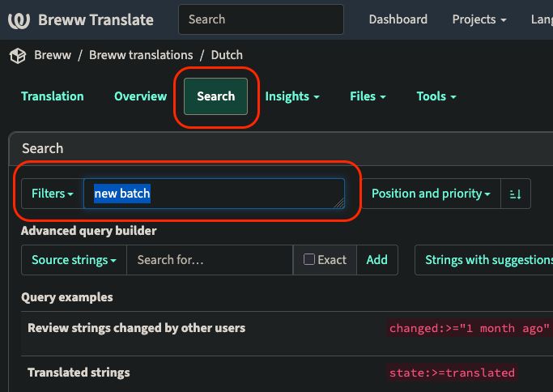Screen dimensions: 553x392
Task: Open the Projects menu in navbar
Action: coord(479,19)
